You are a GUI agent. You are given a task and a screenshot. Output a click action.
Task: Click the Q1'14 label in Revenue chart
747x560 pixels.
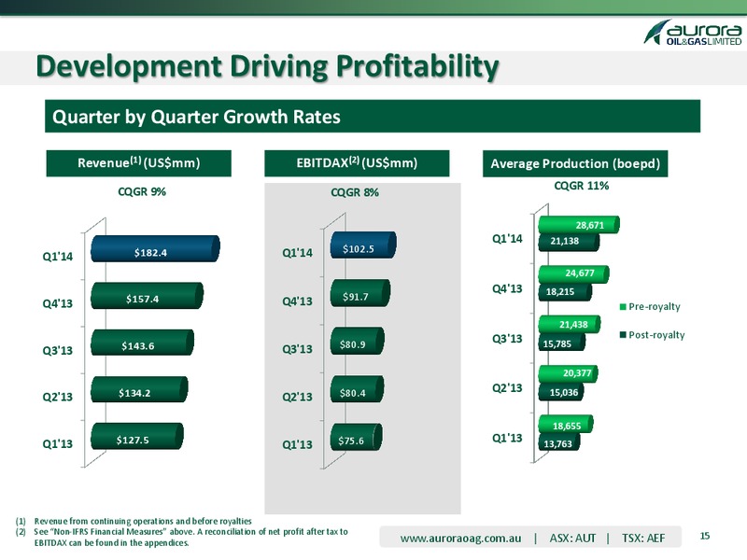click(58, 257)
